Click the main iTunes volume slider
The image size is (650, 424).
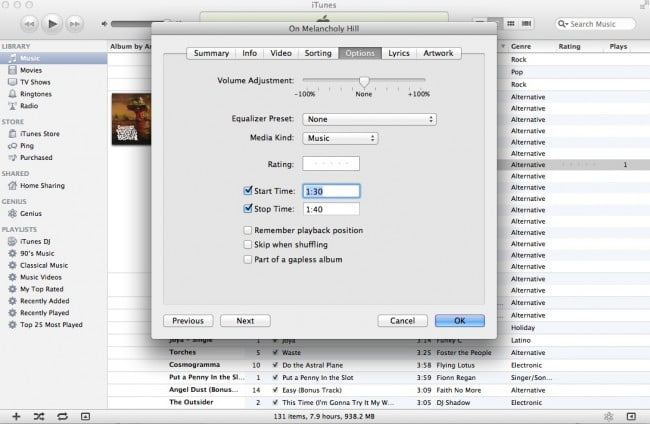click(141, 24)
